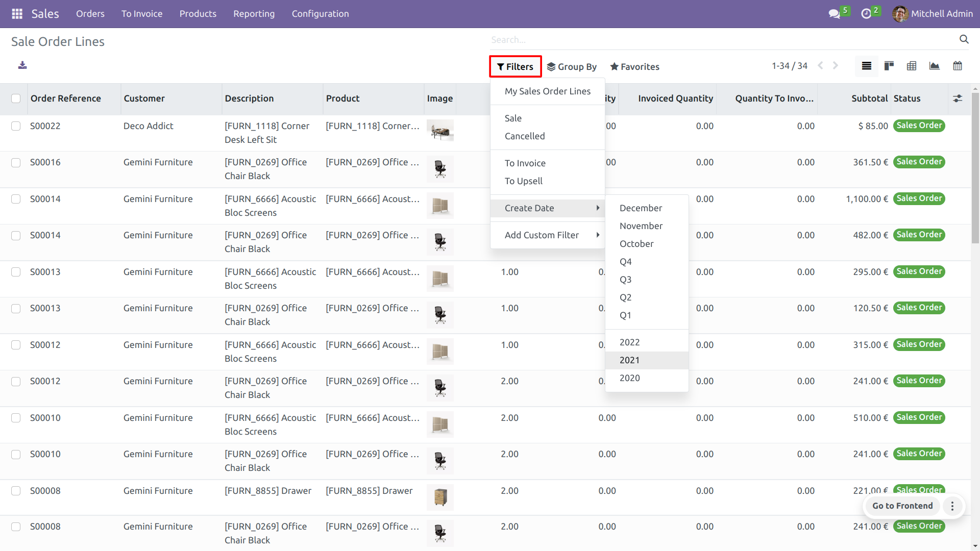Check the S00022 row checkbox

coord(16,126)
